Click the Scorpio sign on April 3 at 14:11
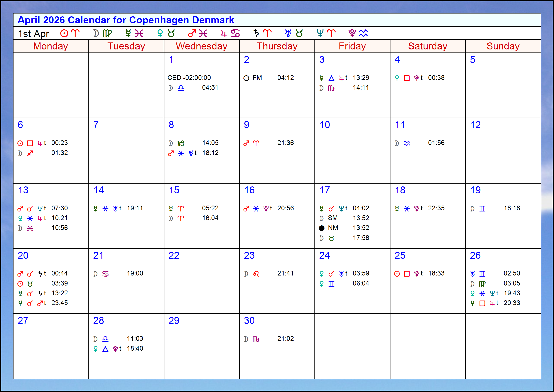 (x=331, y=88)
